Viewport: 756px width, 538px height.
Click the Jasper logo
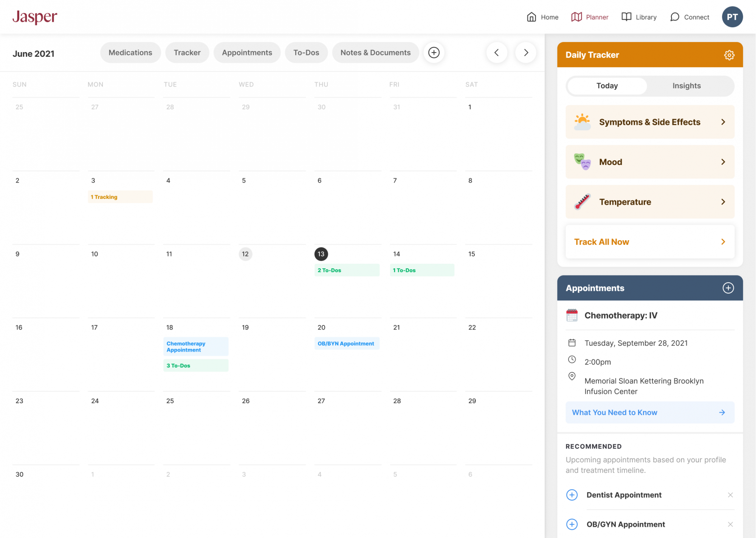[x=35, y=17]
